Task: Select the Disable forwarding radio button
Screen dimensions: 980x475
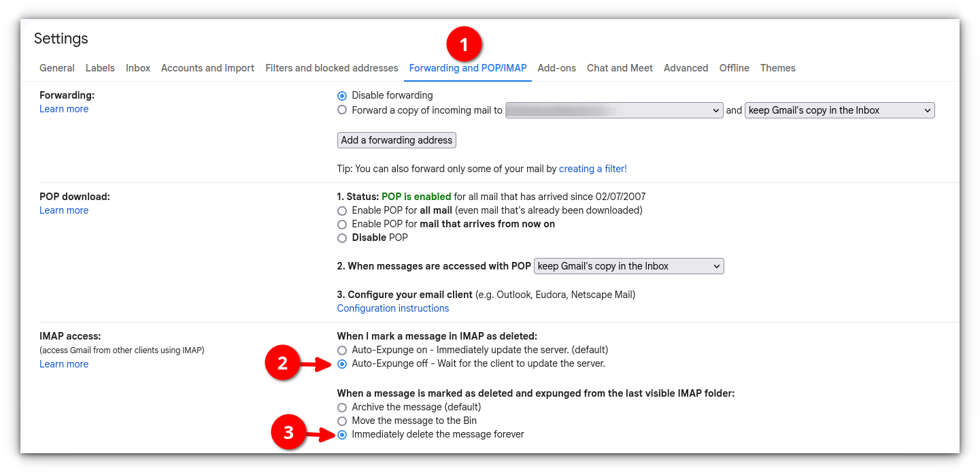Action: click(342, 96)
